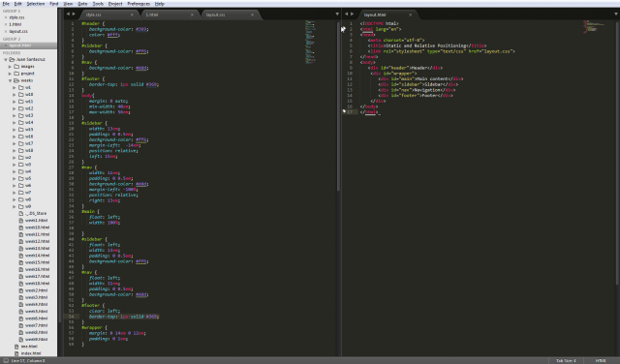Open the Selection menu
Screen dimensions: 620x364
click(36, 4)
